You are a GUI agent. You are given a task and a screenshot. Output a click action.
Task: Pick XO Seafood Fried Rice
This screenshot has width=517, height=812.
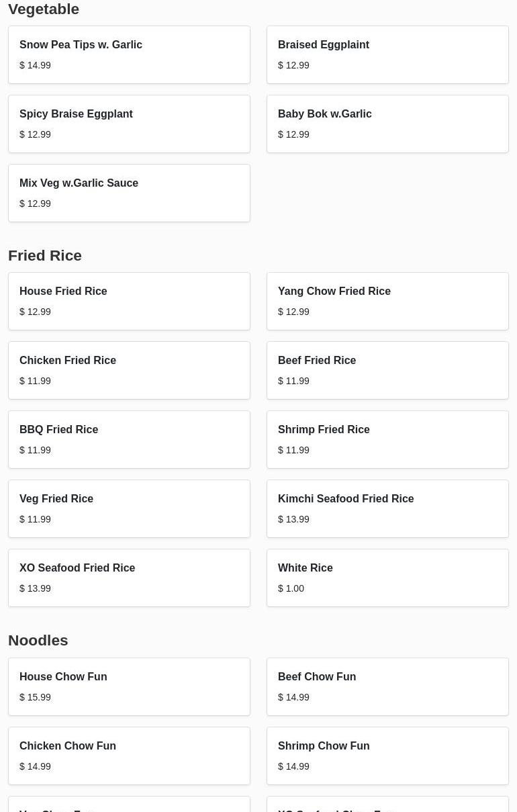pyautogui.click(x=129, y=578)
